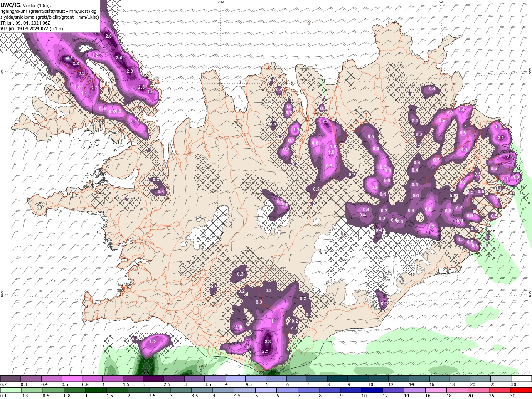Select the deep blue 10 lower legend swatch
Screen dimensions: 532x399
click(x=372, y=390)
